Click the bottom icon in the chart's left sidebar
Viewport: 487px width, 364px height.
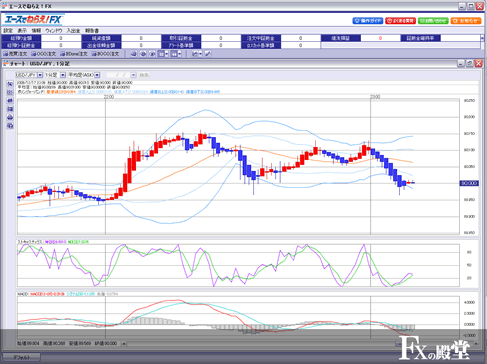(10, 126)
